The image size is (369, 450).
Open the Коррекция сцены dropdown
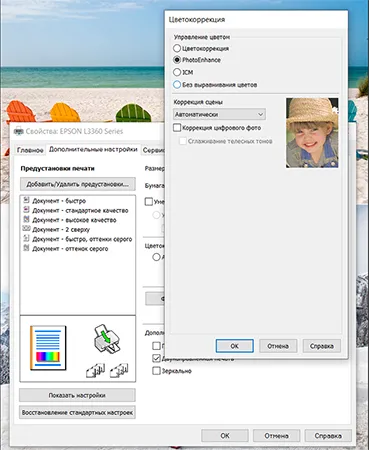point(219,114)
